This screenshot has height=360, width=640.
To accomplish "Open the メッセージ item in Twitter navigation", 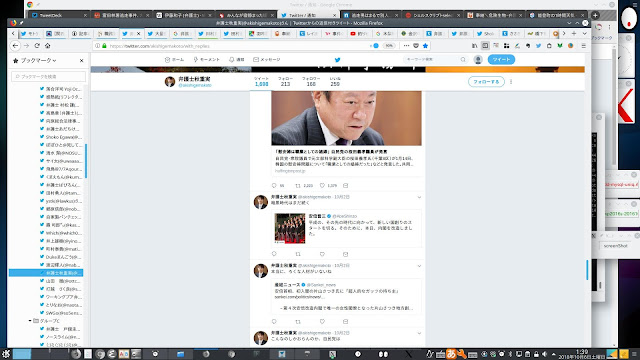I will (267, 60).
